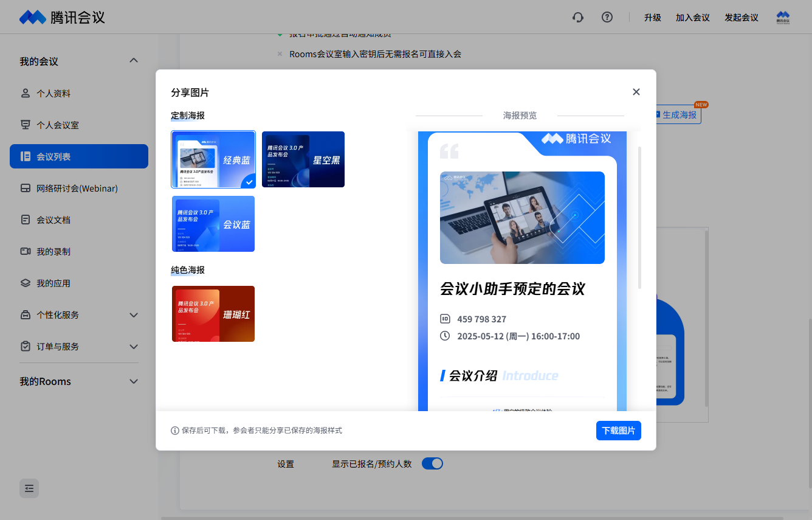Toggle 显示已报名/预约人数 switch
812x520 pixels.
coord(432,463)
